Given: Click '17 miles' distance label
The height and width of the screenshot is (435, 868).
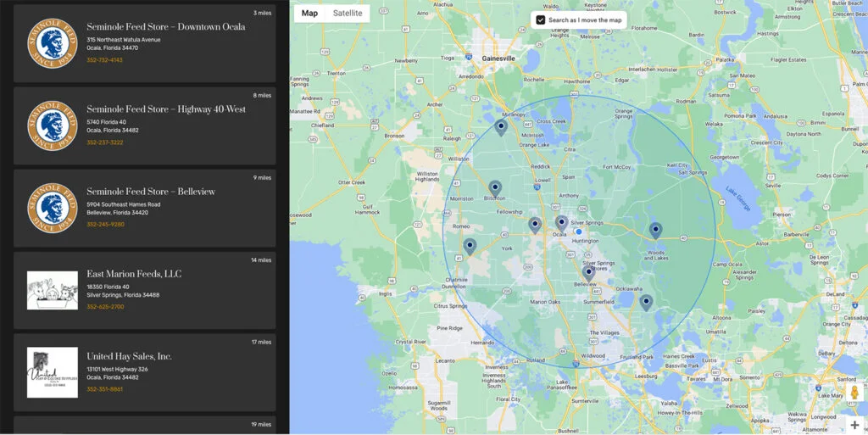Looking at the screenshot, I should (x=261, y=342).
